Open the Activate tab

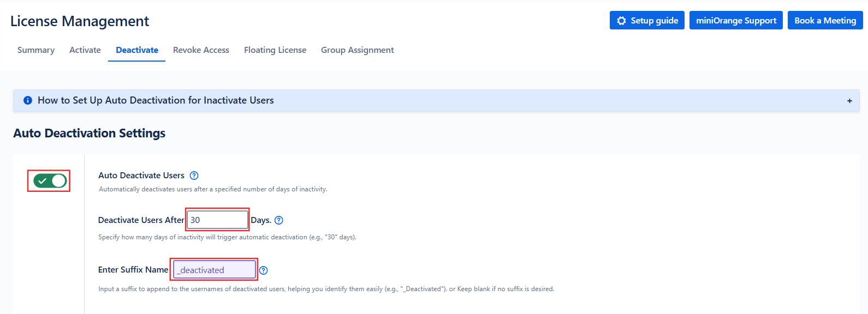tap(85, 50)
